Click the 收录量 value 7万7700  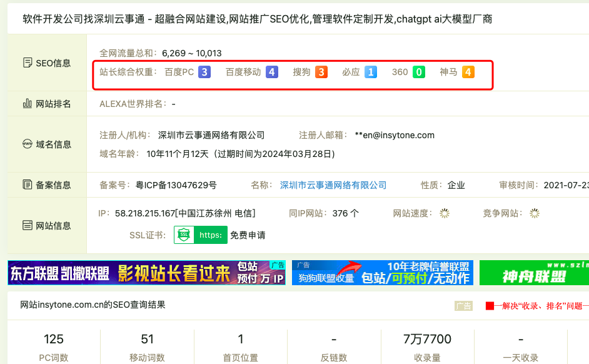[x=427, y=339]
